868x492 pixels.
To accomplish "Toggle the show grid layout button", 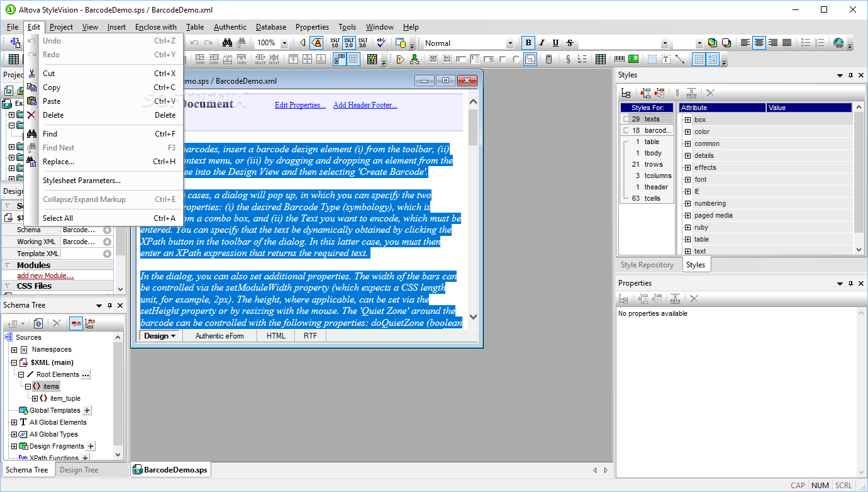I will pos(699,59).
